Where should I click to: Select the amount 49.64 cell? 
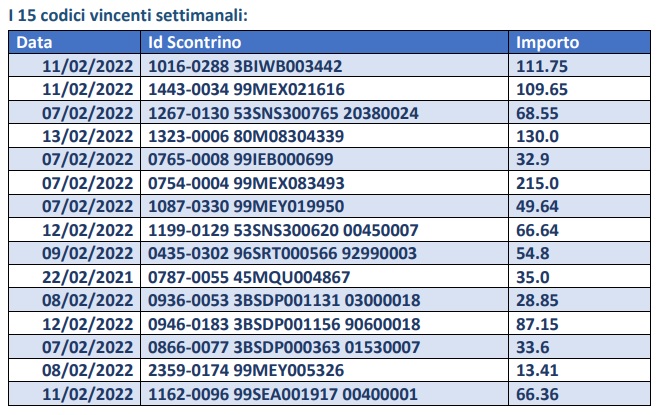click(x=536, y=204)
